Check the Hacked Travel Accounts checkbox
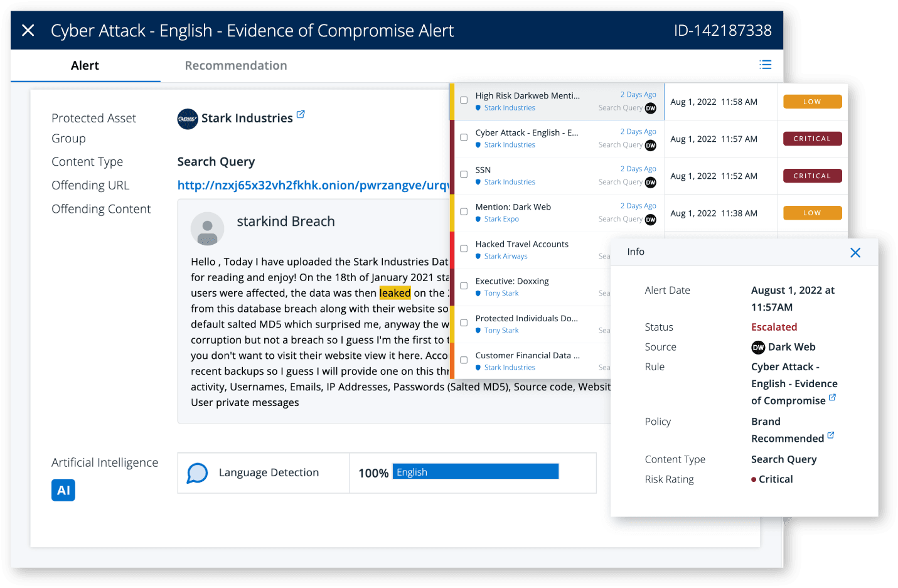The height and width of the screenshot is (588, 898). click(464, 249)
